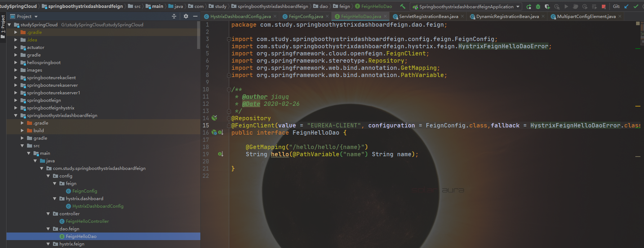Click the HystrixFeignHelloDaoError import reference
Viewport: 644px width, 248px height.
503,46
